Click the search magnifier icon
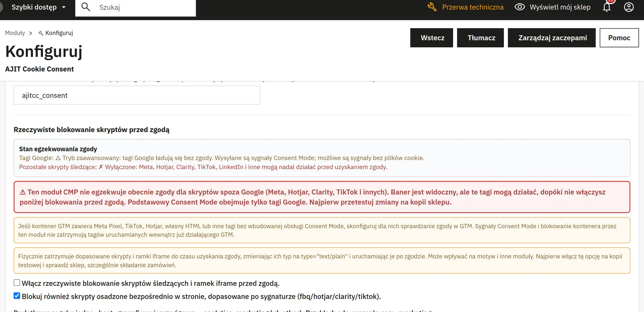The width and height of the screenshot is (644, 312). pyautogui.click(x=86, y=7)
